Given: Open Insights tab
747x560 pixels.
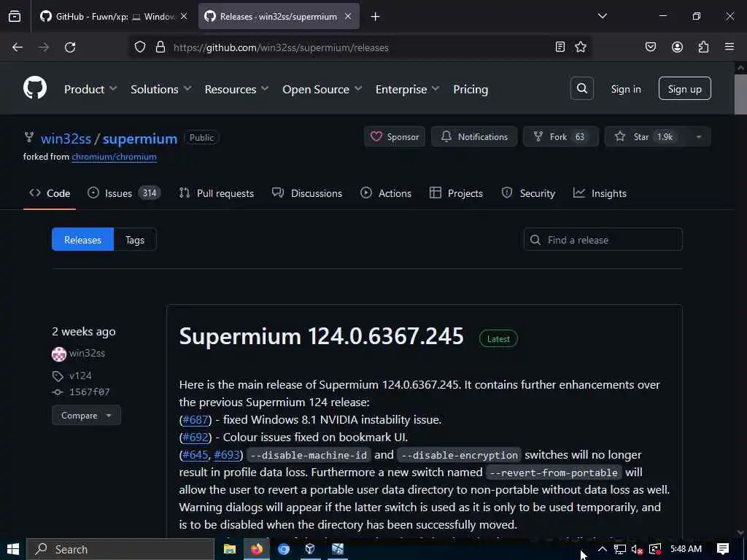Looking at the screenshot, I should (600, 193).
